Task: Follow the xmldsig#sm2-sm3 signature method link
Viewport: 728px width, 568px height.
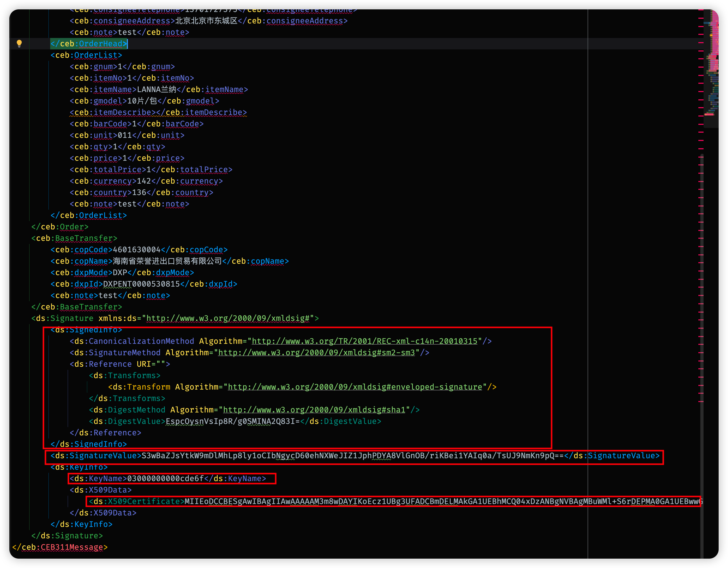Action: pyautogui.click(x=316, y=353)
